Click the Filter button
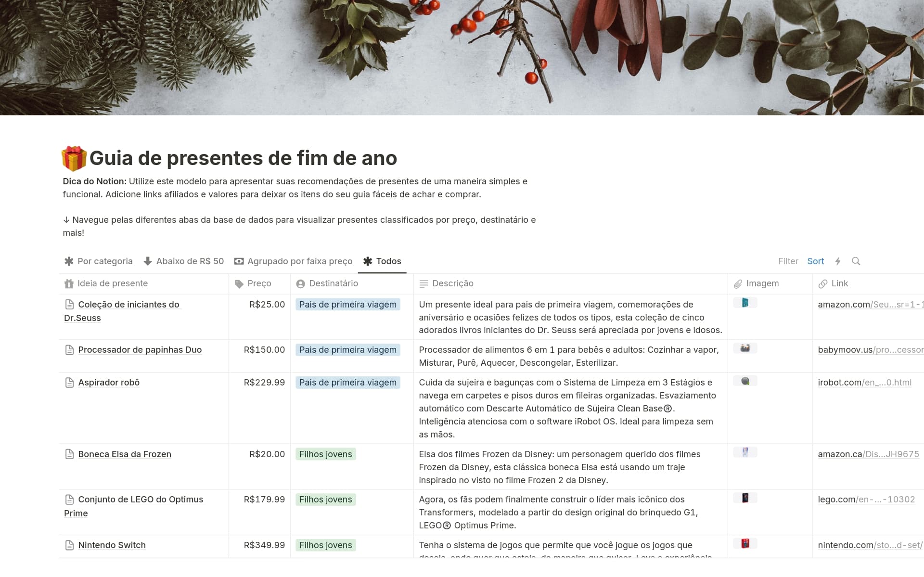Image resolution: width=924 pixels, height=577 pixels. tap(788, 261)
